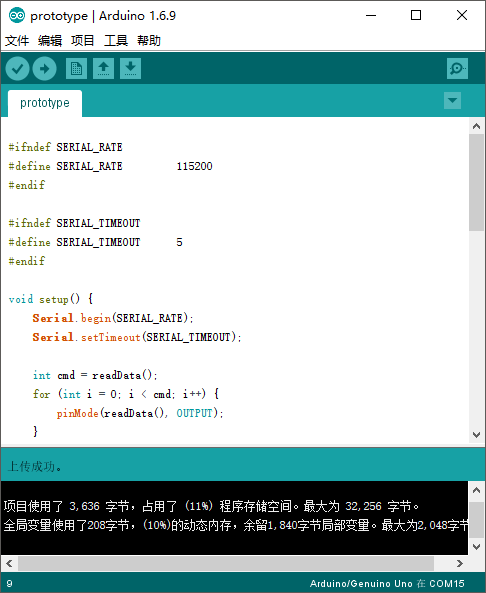Viewport: 486px width, 593px height.
Task: Click the editor scrollbar down arrow
Action: tap(477, 435)
